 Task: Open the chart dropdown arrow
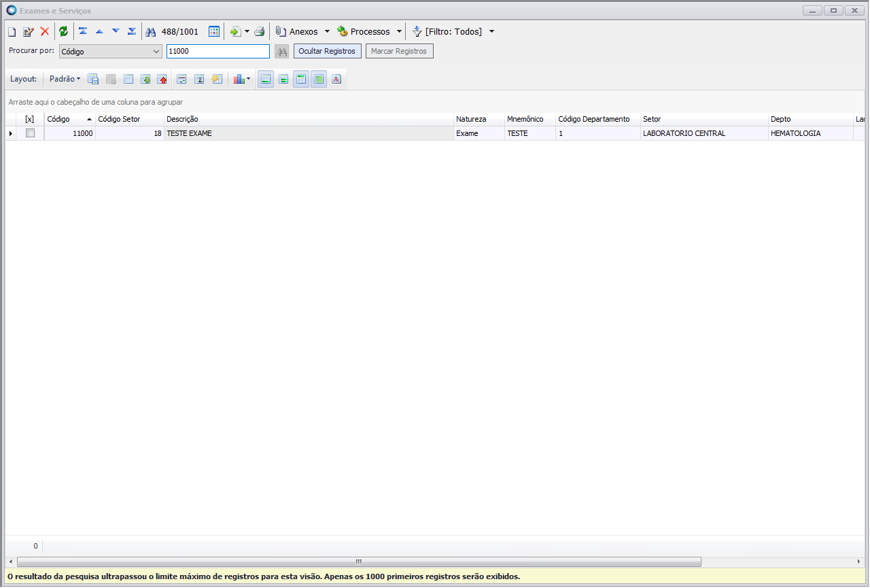coord(249,79)
